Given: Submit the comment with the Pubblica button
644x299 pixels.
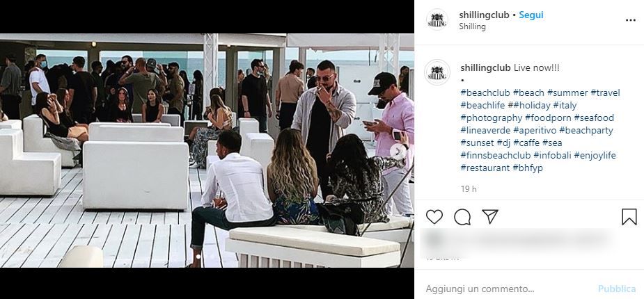Looking at the screenshot, I should [617, 289].
